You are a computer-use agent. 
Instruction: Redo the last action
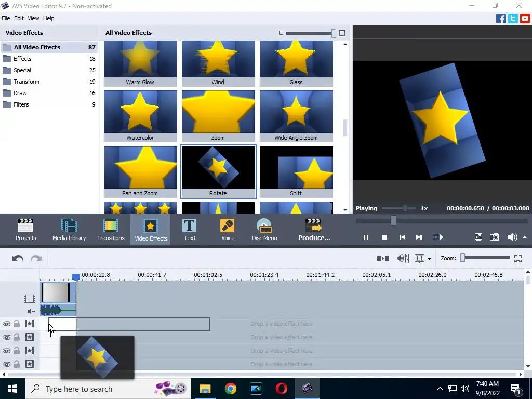pos(36,259)
